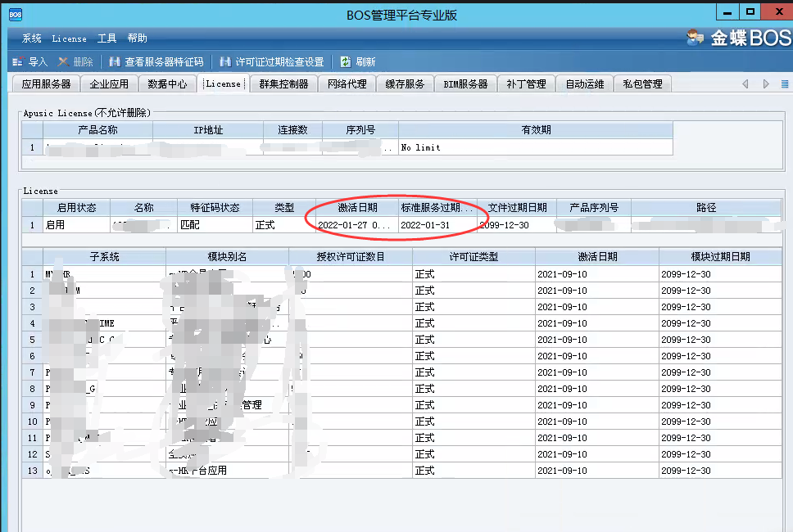Open the License menu in the menu bar
Screen dimensions: 793x532
point(69,38)
